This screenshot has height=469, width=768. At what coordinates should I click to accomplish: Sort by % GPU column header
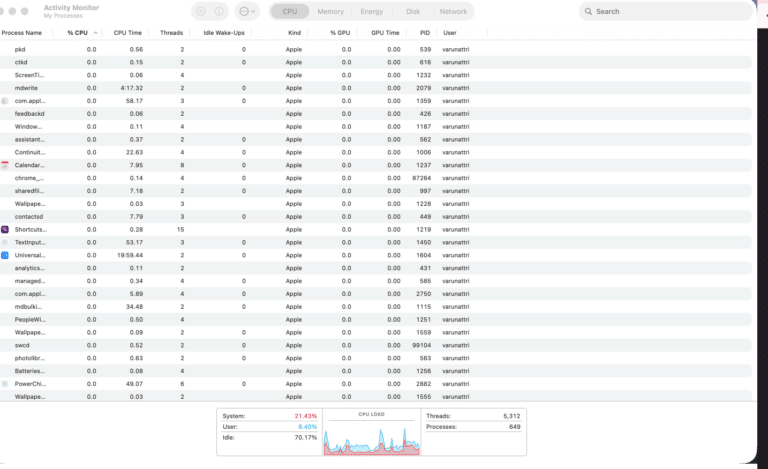coord(340,33)
